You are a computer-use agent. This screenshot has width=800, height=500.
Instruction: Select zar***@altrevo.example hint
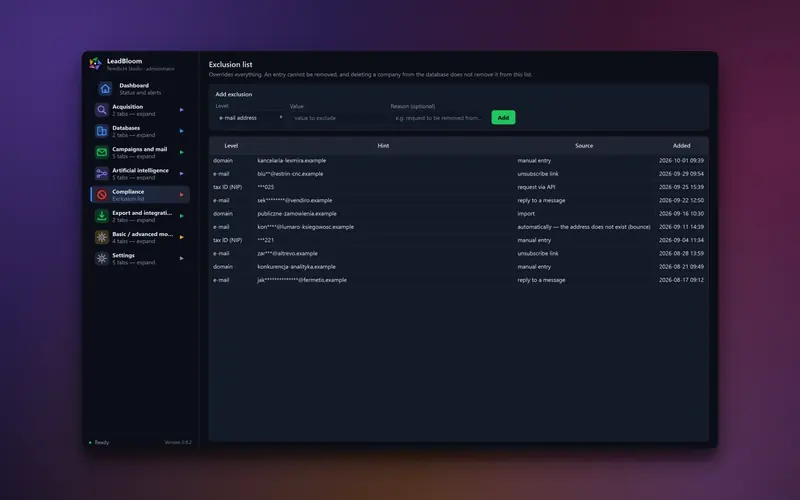point(287,254)
